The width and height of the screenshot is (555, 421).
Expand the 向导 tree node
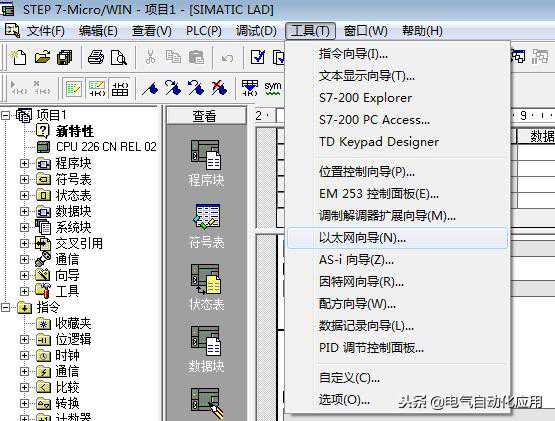[x=24, y=275]
